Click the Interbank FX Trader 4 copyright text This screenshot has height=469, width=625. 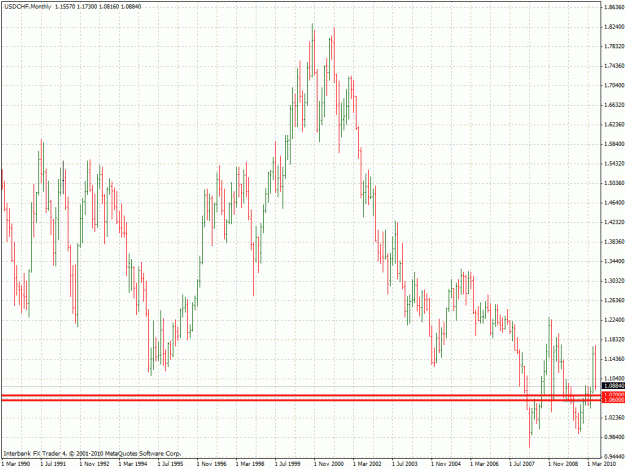(x=92, y=453)
